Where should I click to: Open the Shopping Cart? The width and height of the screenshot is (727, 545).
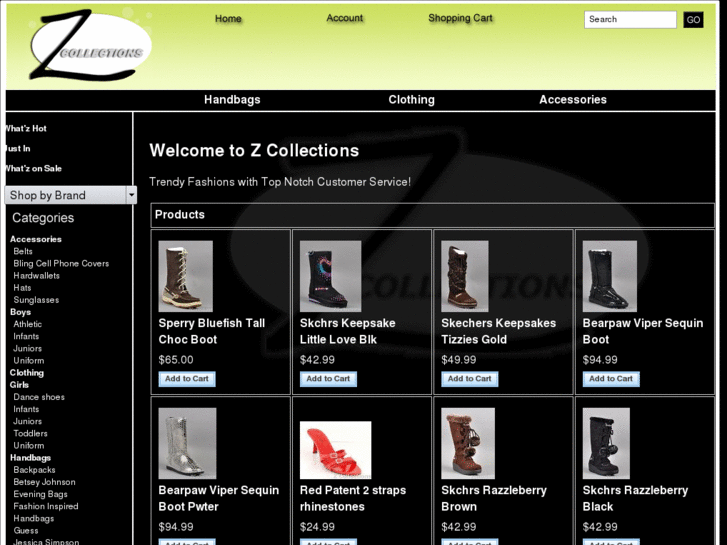tap(460, 18)
